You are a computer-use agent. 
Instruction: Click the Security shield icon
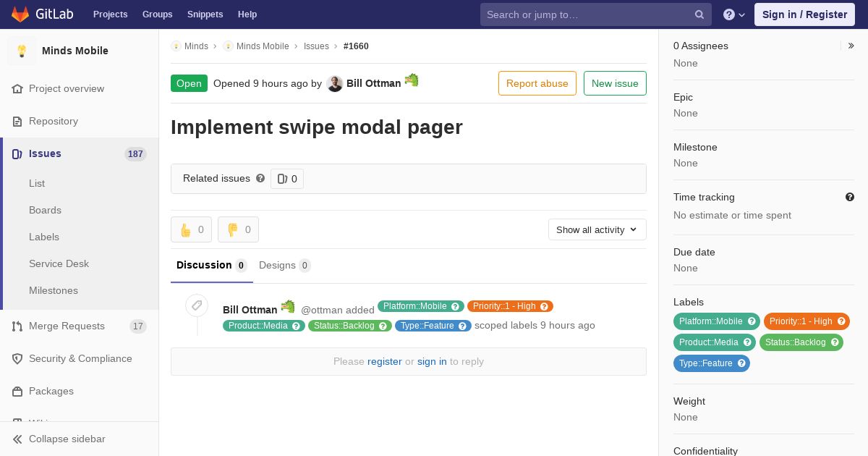tap(17, 358)
